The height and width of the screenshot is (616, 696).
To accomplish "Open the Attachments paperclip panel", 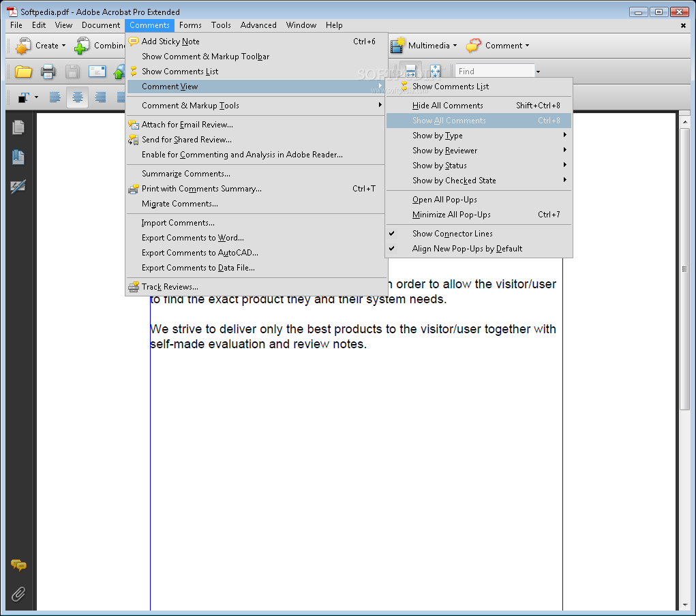I will coord(18,594).
